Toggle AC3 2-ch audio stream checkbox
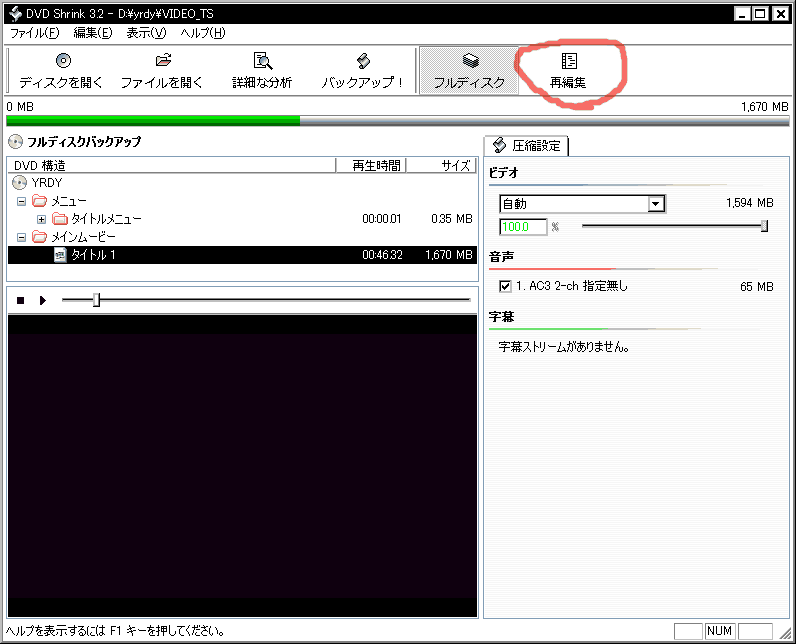This screenshot has width=796, height=644. pyautogui.click(x=505, y=286)
